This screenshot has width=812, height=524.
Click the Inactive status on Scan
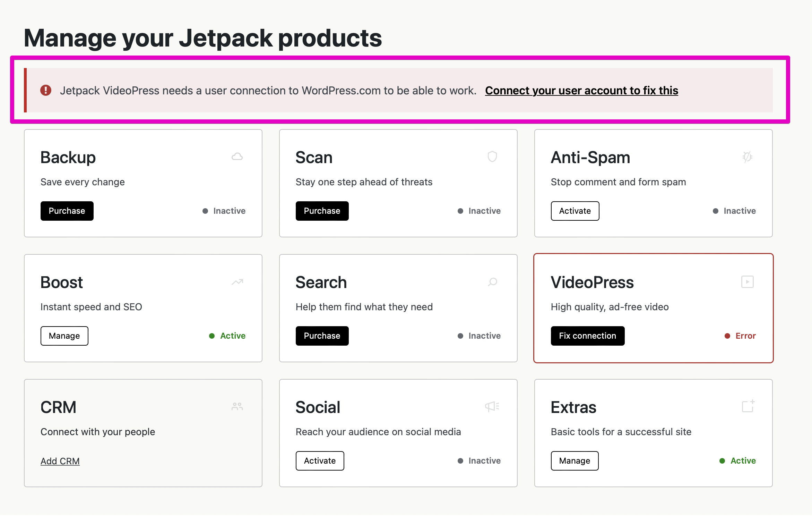pos(479,211)
